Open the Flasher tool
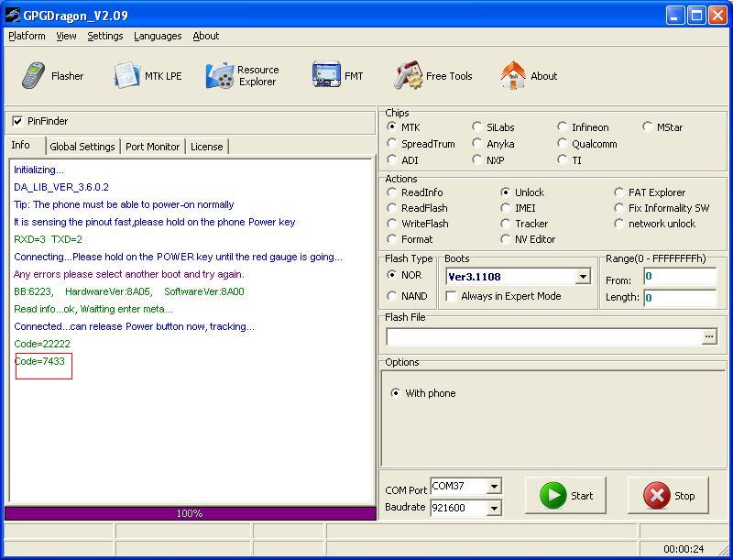This screenshot has width=733, height=560. pos(52,76)
